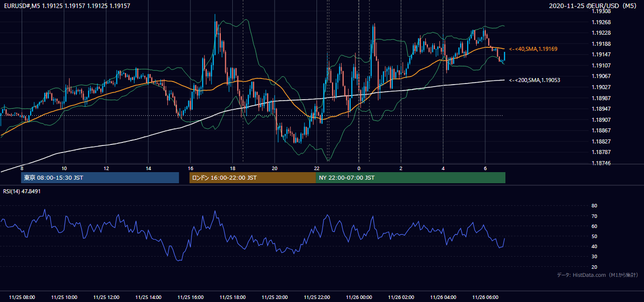644x302 pixels.
Task: Click the 11/25 10:00 time label
Action: pyautogui.click(x=65, y=297)
